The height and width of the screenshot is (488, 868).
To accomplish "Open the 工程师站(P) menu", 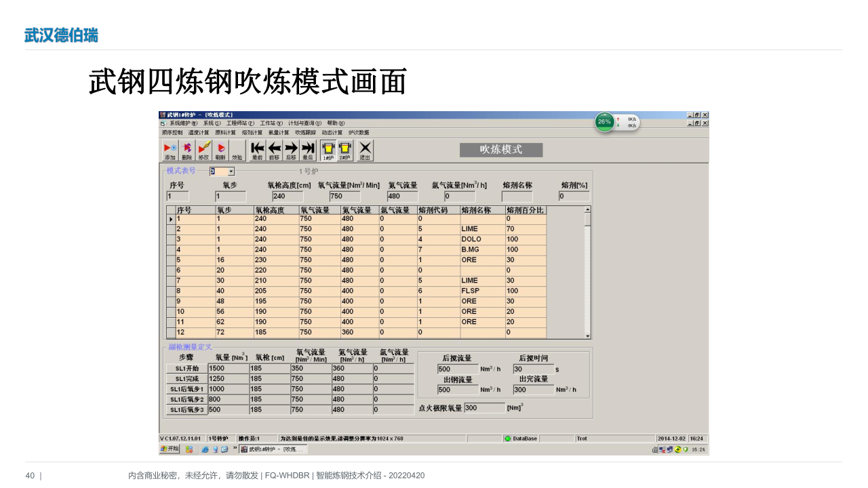I will (240, 123).
